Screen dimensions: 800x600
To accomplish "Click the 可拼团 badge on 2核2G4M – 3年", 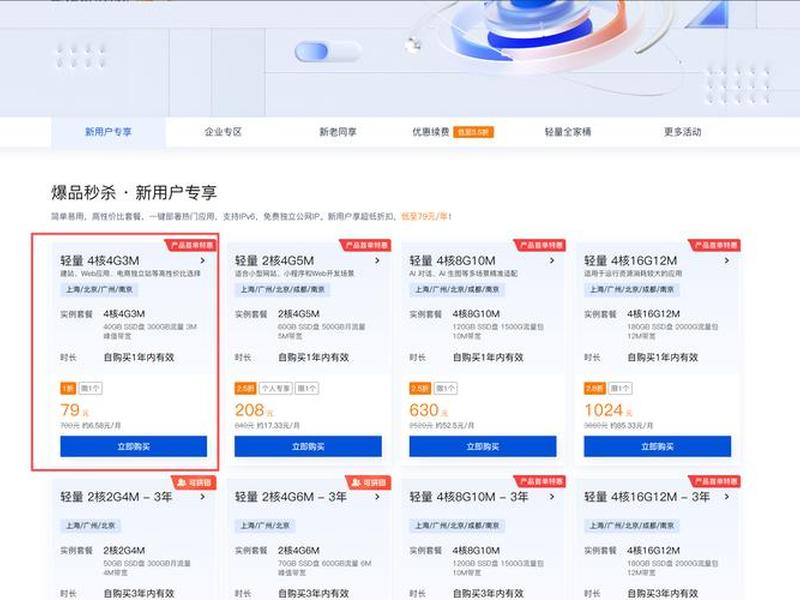I will point(194,482).
